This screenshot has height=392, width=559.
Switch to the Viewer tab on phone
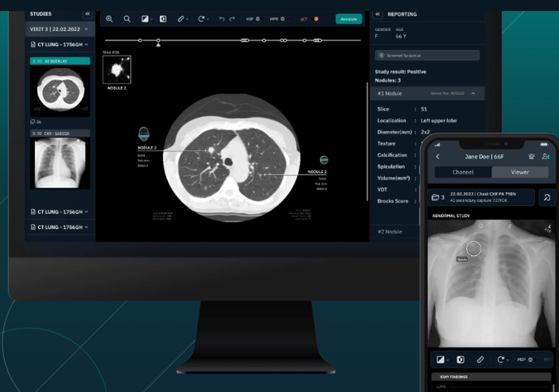(520, 172)
